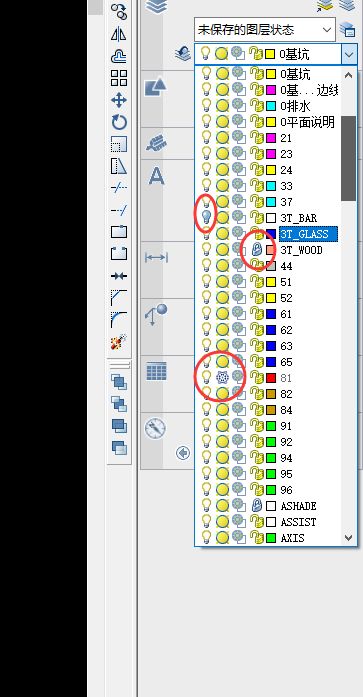The width and height of the screenshot is (363, 697).
Task: Open the Match Properties panel icon
Action: coord(156,144)
